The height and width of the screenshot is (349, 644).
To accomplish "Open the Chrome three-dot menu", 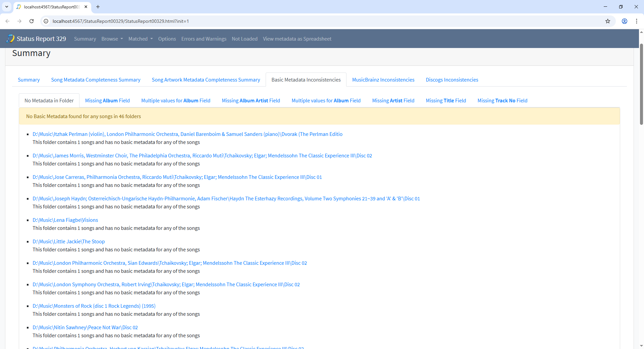I will 637,21.
